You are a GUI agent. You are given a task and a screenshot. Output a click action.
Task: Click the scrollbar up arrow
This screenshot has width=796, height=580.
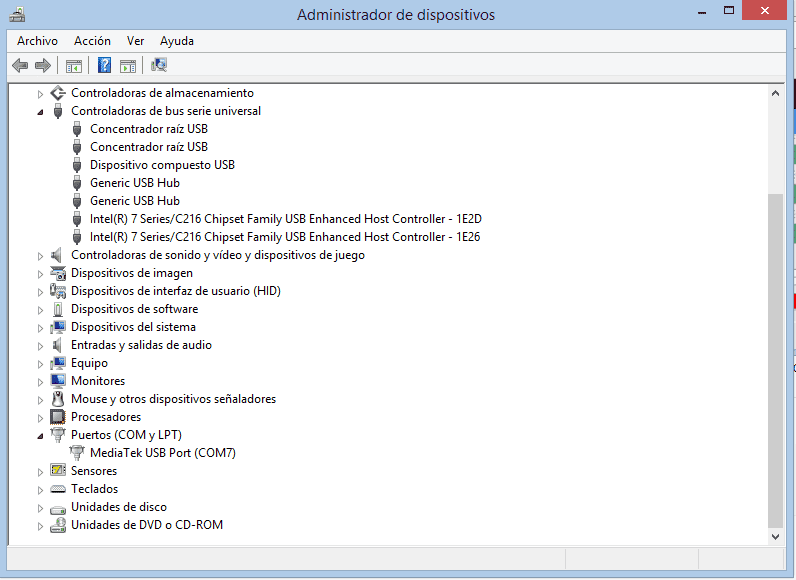pyautogui.click(x=775, y=93)
